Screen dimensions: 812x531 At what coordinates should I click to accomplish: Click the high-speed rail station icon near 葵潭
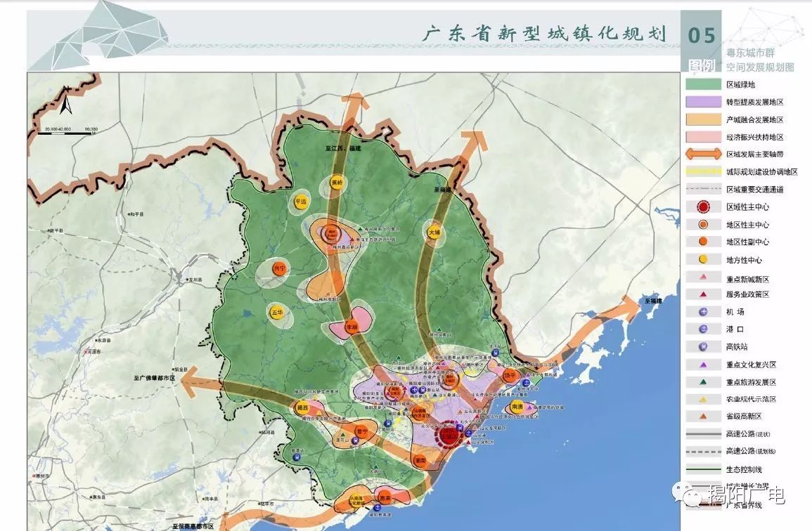tap(296, 457)
